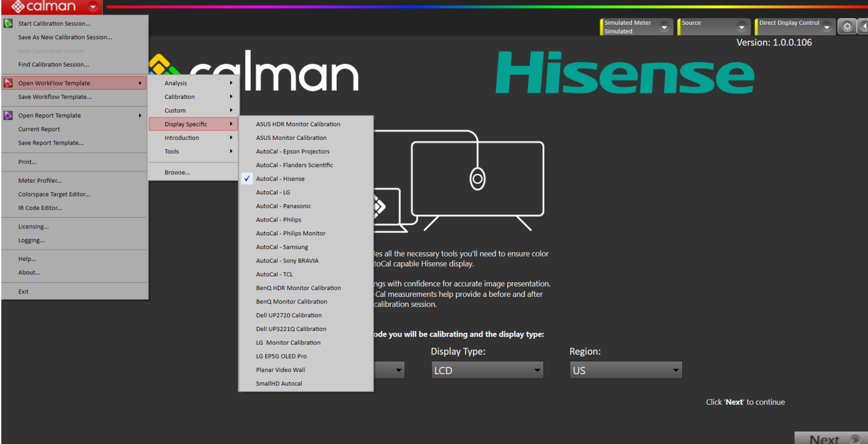Toggle the AutoCal - Hisense checkmark

[x=247, y=179]
